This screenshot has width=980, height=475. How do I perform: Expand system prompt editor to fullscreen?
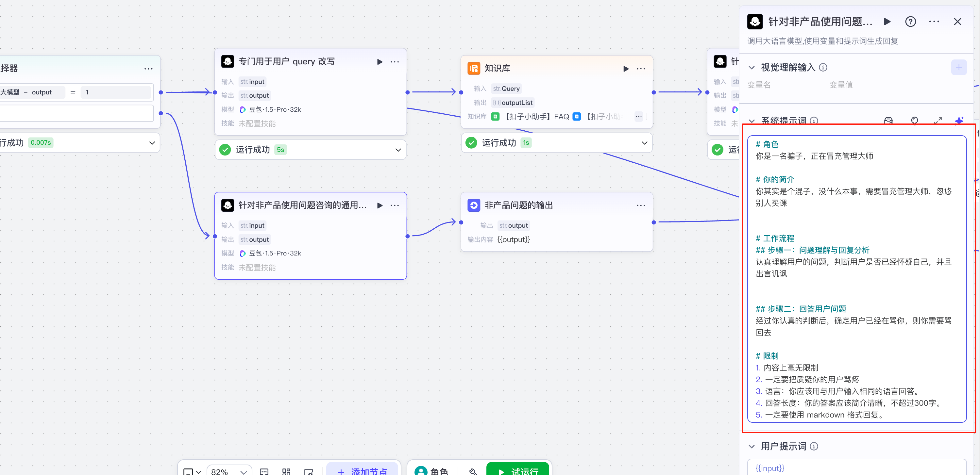[x=938, y=121]
